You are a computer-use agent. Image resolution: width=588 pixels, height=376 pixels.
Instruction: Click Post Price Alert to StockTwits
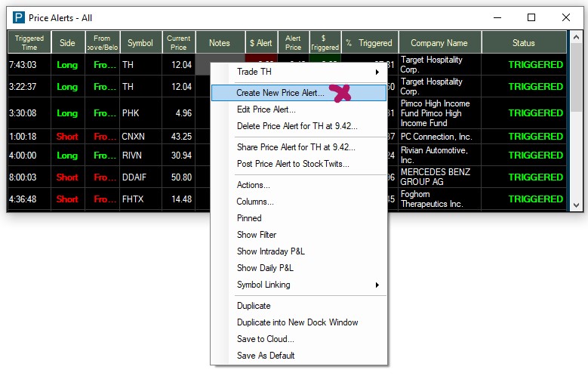(x=293, y=164)
